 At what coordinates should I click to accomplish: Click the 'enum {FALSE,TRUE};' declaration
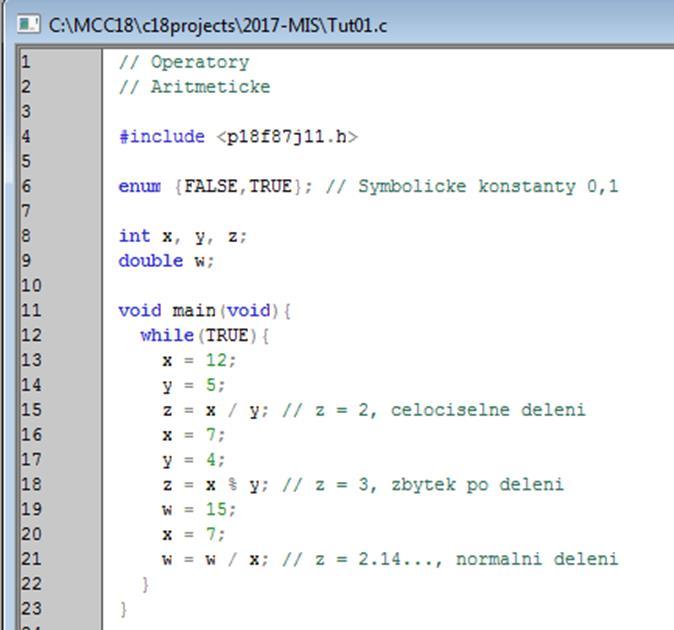(x=215, y=187)
